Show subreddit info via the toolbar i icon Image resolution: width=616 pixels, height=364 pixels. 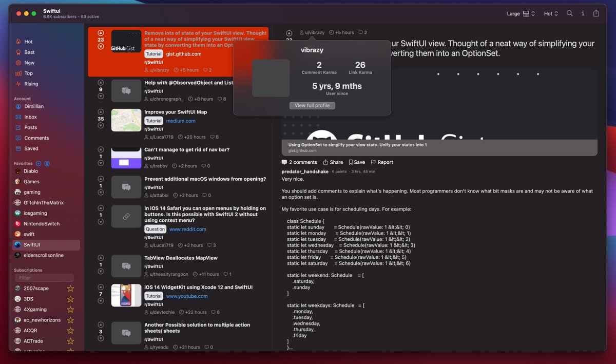click(583, 14)
